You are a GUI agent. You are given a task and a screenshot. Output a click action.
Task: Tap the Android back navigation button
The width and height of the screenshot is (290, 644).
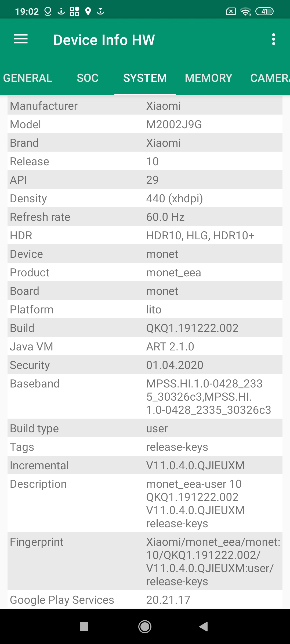pos(204,627)
